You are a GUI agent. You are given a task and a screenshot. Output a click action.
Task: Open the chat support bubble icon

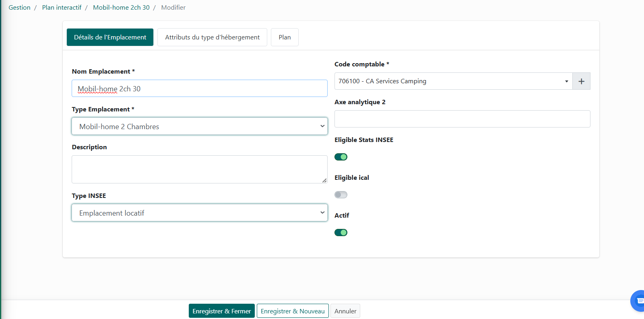coord(638,300)
